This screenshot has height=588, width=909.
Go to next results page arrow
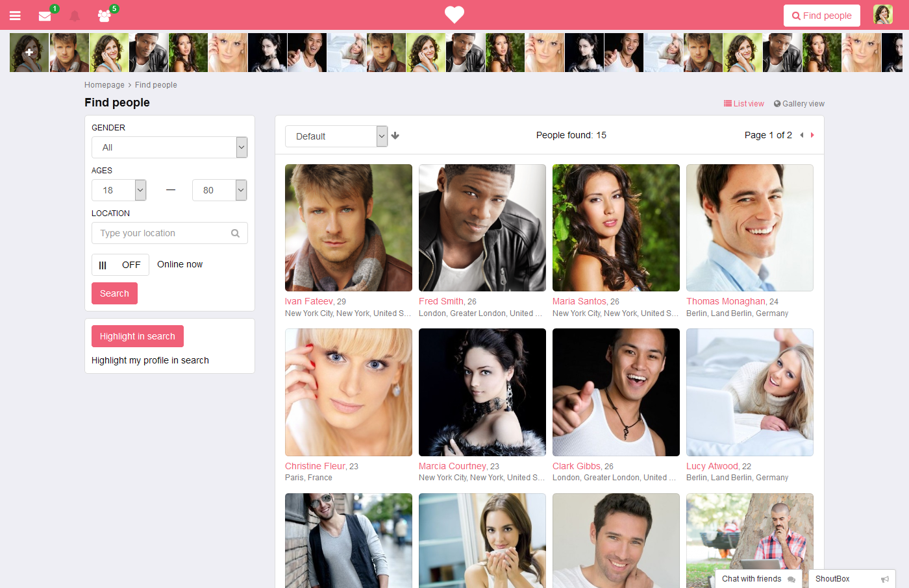click(x=812, y=135)
